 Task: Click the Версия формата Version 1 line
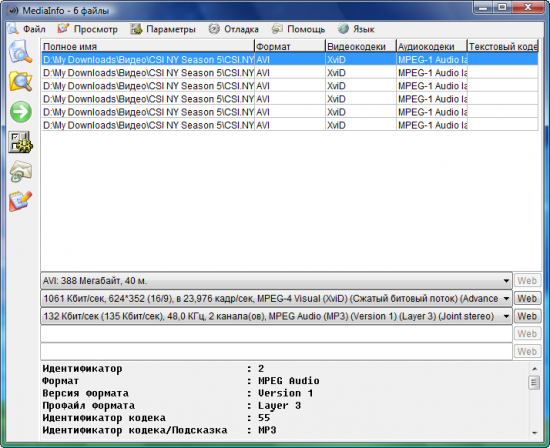pyautogui.click(x=177, y=393)
